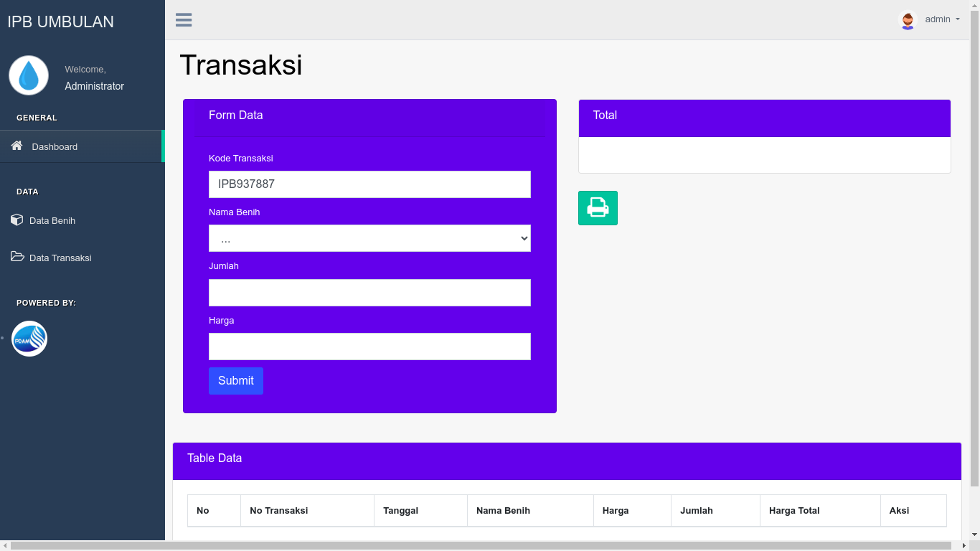This screenshot has width=980, height=551.
Task: Click the admin user avatar picture
Action: (908, 20)
